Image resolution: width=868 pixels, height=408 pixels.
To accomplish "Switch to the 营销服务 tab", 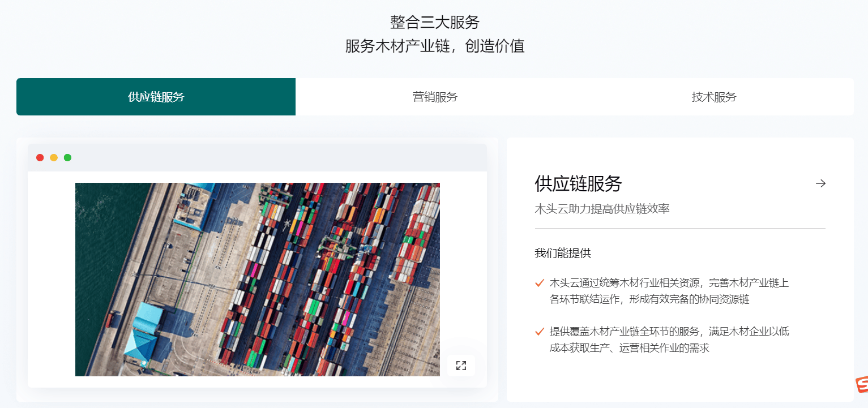I will 435,97.
